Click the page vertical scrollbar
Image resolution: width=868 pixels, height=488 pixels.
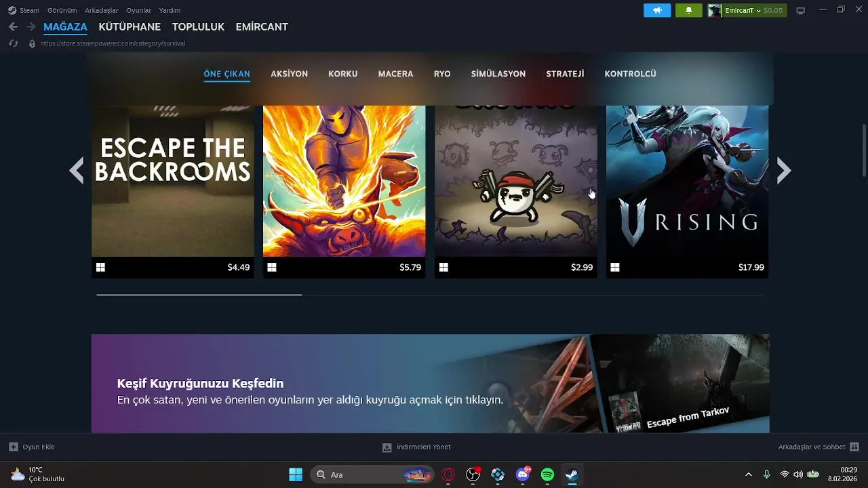[864, 149]
